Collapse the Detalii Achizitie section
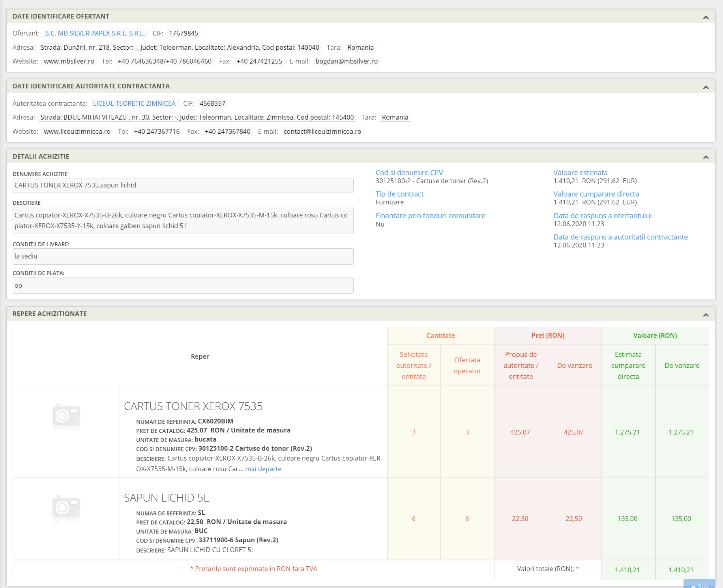 click(706, 157)
